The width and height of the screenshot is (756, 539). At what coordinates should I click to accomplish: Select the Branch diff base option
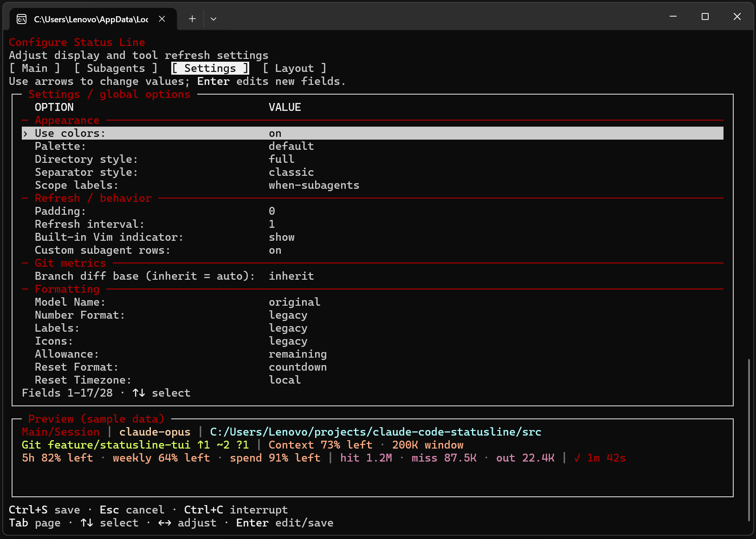(145, 276)
